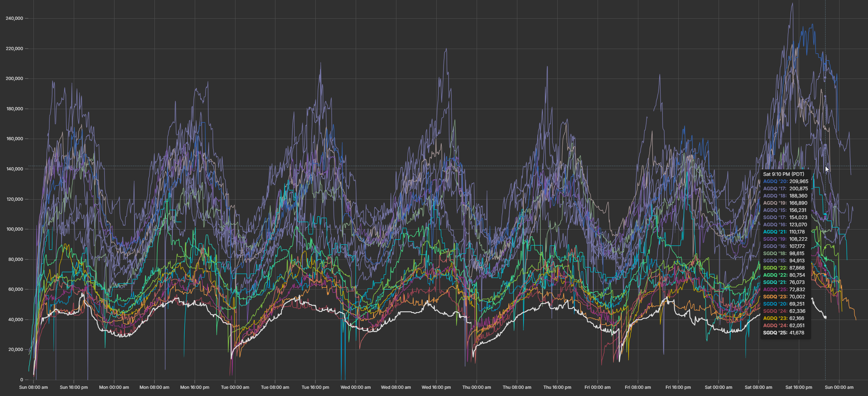This screenshot has height=396, width=868.
Task: Click the 20,000 y-axis label
Action: (x=15, y=350)
